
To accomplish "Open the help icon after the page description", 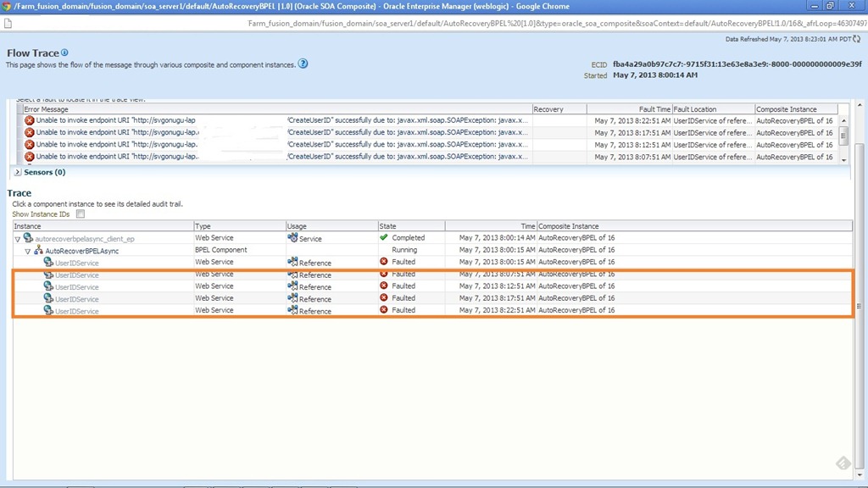I will pyautogui.click(x=303, y=64).
